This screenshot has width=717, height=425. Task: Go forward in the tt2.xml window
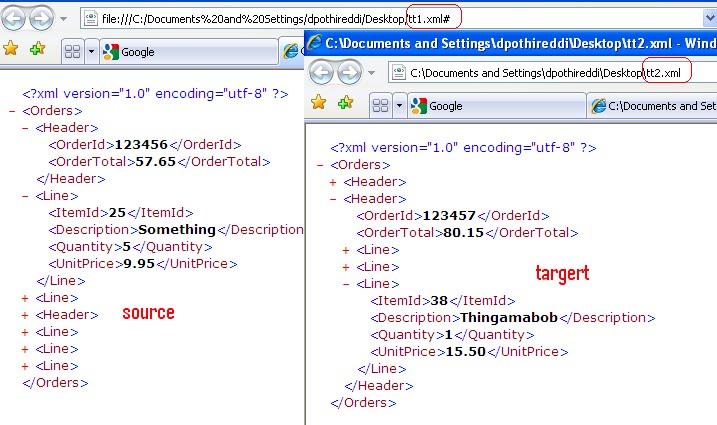click(349, 72)
